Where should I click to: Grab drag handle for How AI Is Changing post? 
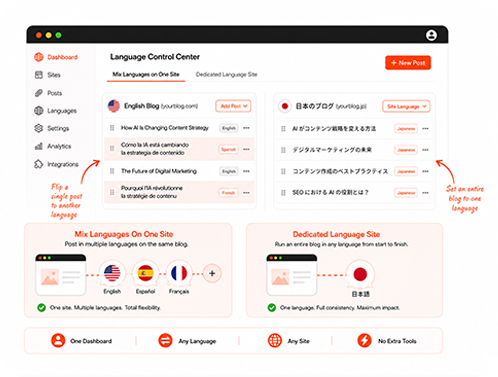point(112,128)
